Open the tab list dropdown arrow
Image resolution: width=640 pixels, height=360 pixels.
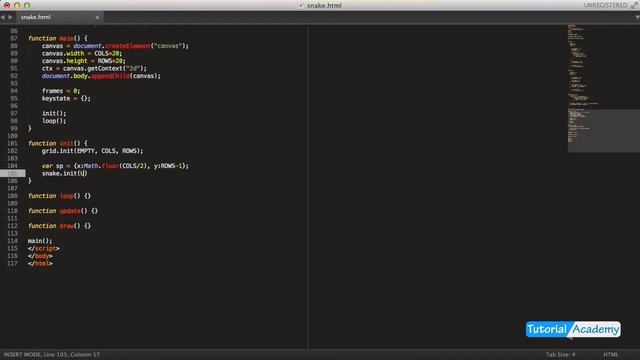pyautogui.click(x=637, y=17)
